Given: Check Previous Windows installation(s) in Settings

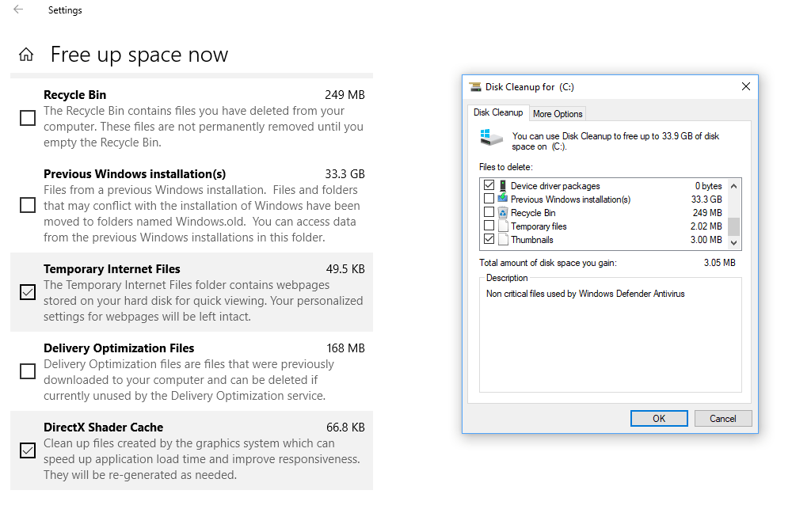Looking at the screenshot, I should [x=28, y=205].
